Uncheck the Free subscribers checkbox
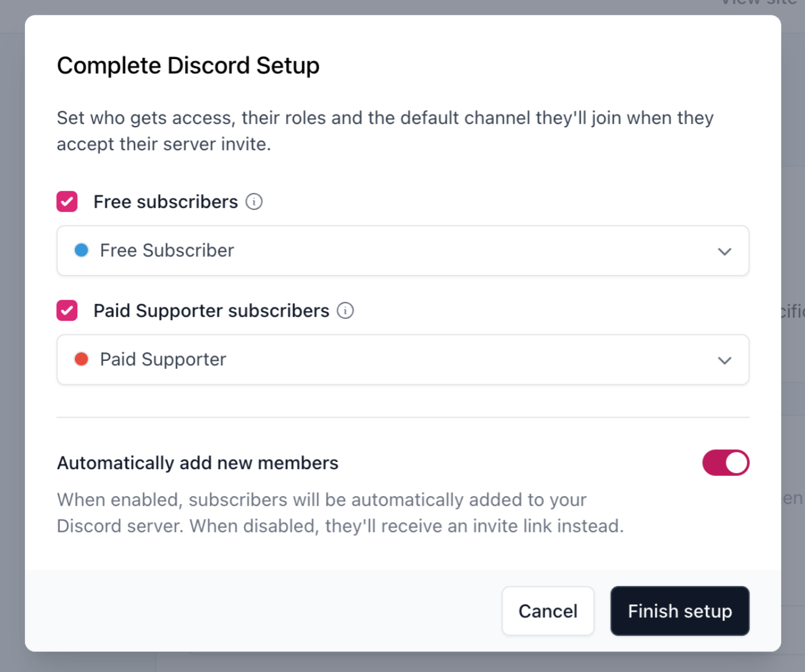The image size is (805, 672). pyautogui.click(x=67, y=201)
